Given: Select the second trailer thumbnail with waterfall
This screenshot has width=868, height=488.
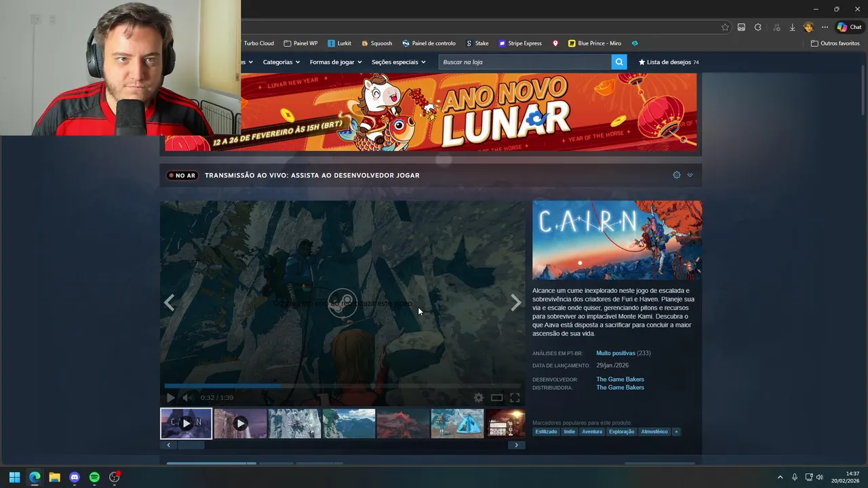Looking at the screenshot, I should 240,423.
